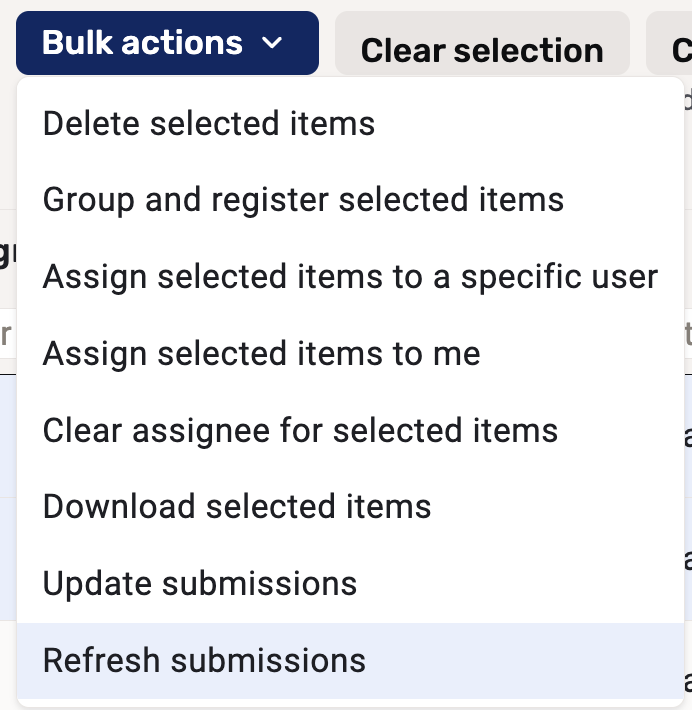
Task: Click the row cell visible at bottom-right edge
Action: (686, 680)
